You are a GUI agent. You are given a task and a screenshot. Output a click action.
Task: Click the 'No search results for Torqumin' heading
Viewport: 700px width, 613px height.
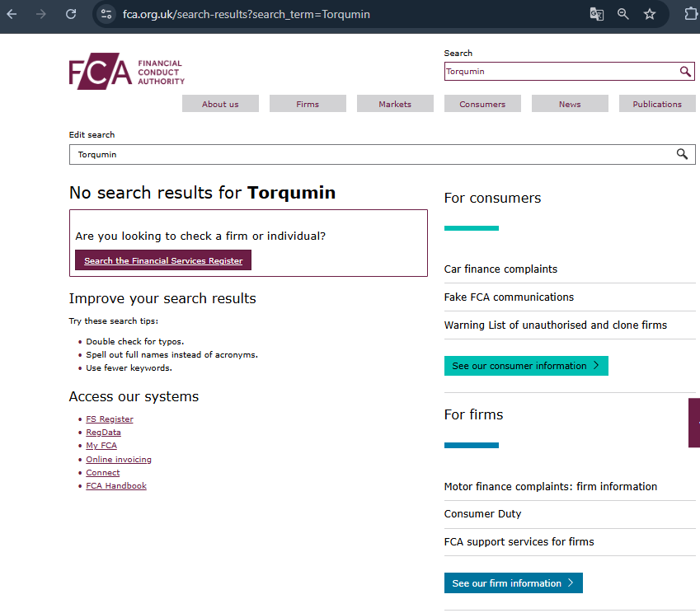(x=202, y=193)
